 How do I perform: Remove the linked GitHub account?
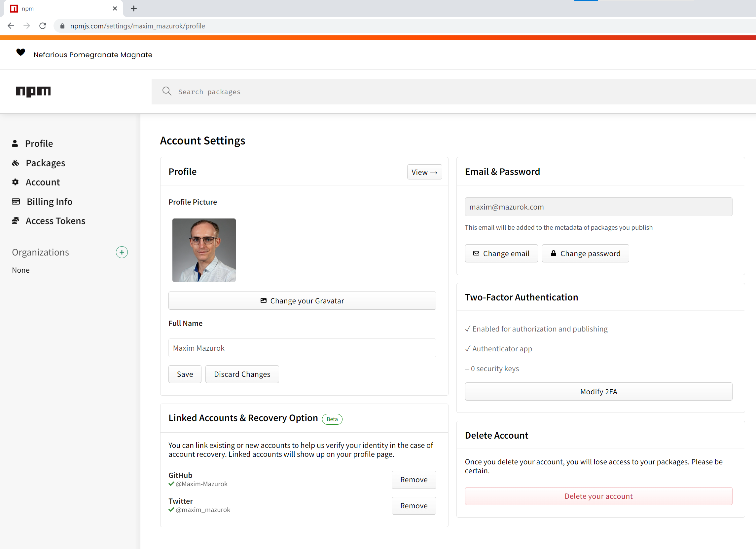pos(414,480)
